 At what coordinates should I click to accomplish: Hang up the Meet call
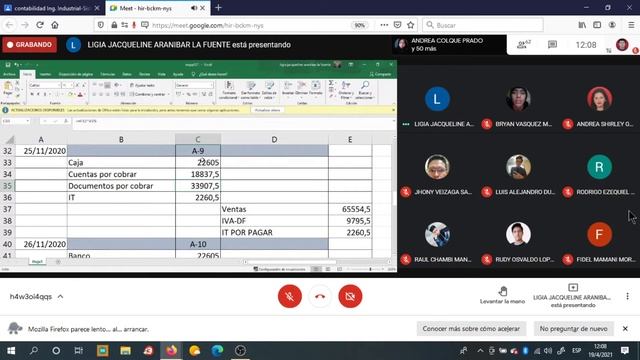pos(320,296)
